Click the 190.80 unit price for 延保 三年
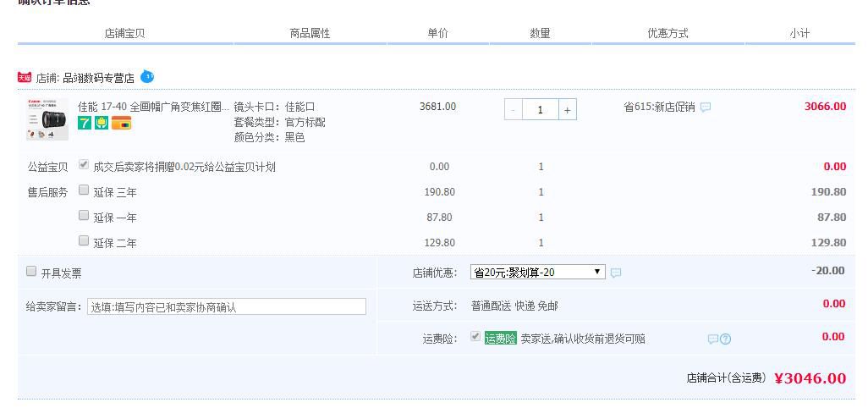The height and width of the screenshot is (408, 868). (440, 192)
